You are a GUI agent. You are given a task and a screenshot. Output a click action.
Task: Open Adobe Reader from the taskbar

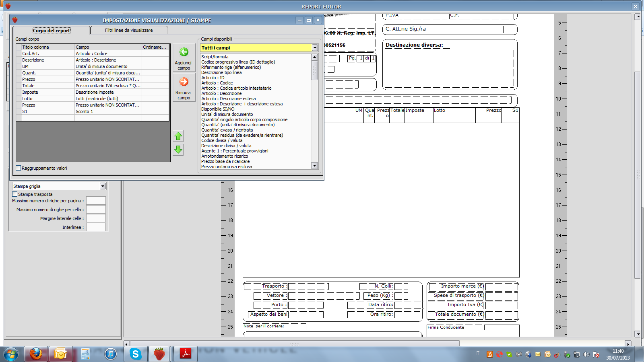coord(185,354)
